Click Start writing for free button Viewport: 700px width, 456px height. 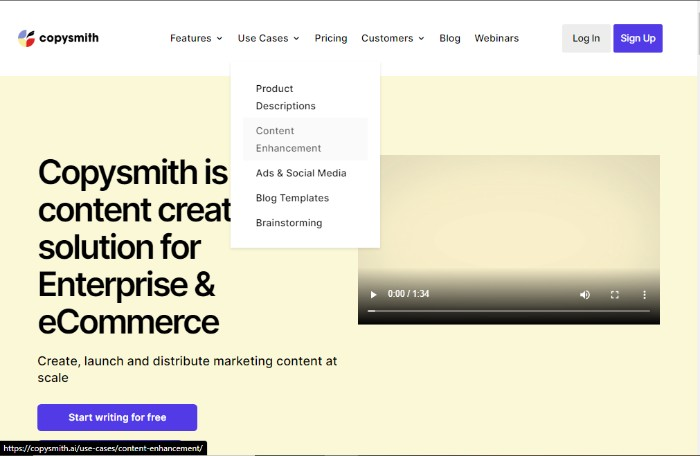point(117,417)
